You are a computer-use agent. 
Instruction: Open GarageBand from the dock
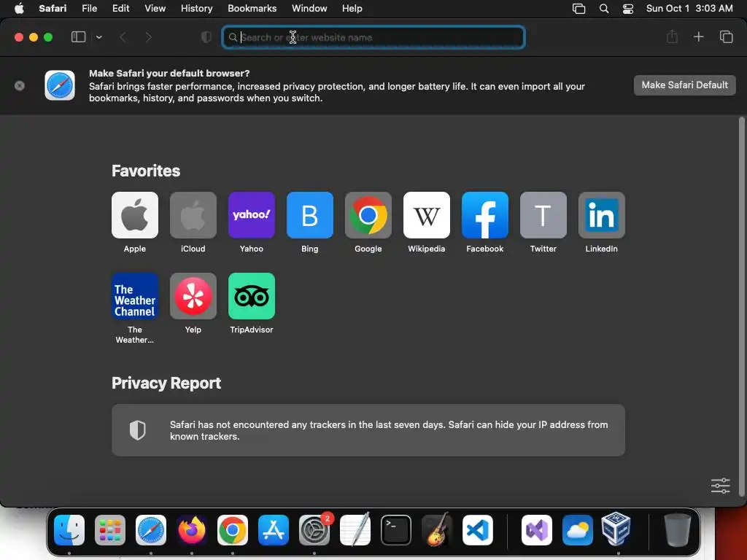pos(436,529)
